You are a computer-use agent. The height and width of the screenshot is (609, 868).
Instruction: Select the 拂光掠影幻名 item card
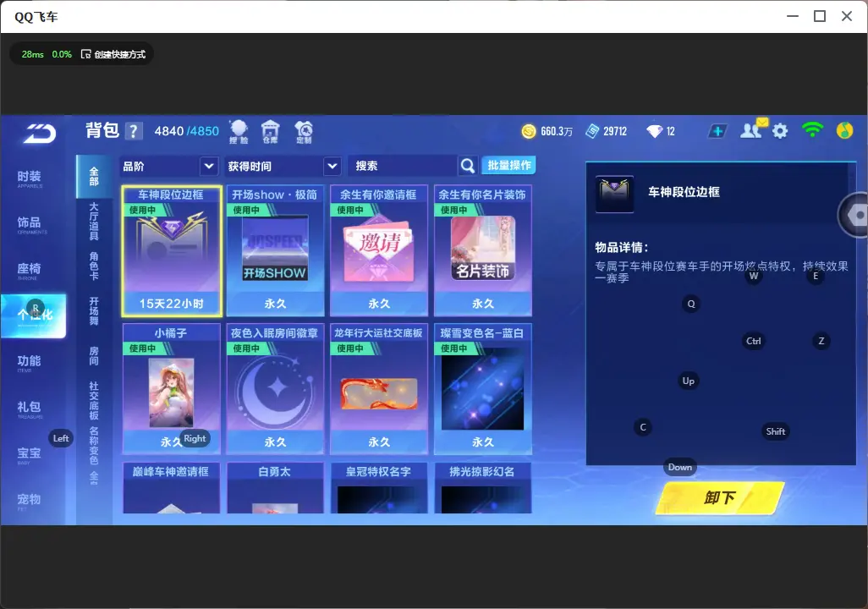483,488
